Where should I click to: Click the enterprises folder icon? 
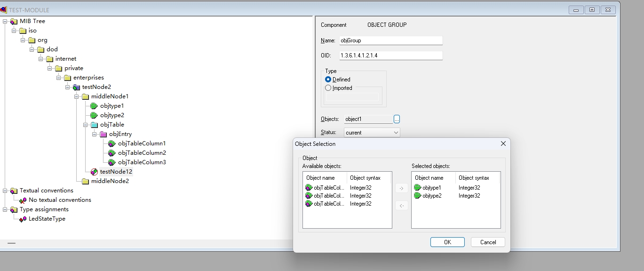click(67, 78)
